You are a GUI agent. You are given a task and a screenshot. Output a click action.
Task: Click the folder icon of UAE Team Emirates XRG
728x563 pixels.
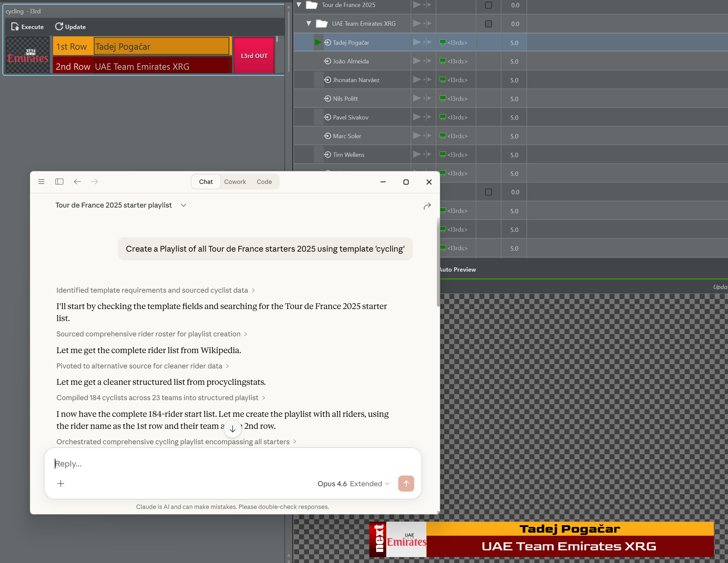click(x=322, y=23)
